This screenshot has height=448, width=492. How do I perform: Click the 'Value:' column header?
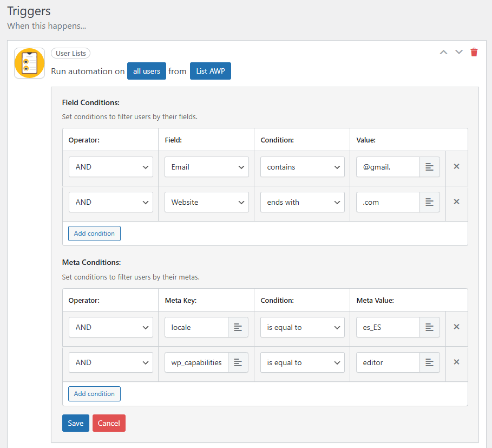click(366, 140)
